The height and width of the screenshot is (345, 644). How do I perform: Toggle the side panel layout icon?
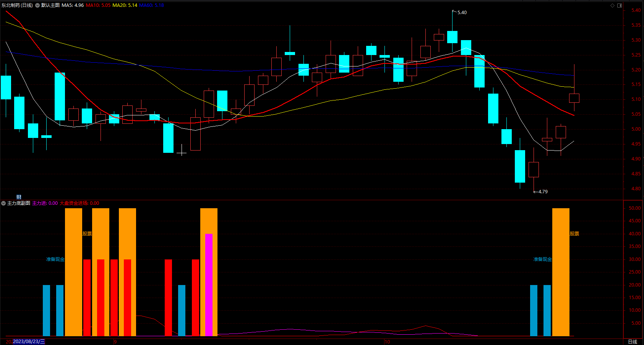(620, 5)
